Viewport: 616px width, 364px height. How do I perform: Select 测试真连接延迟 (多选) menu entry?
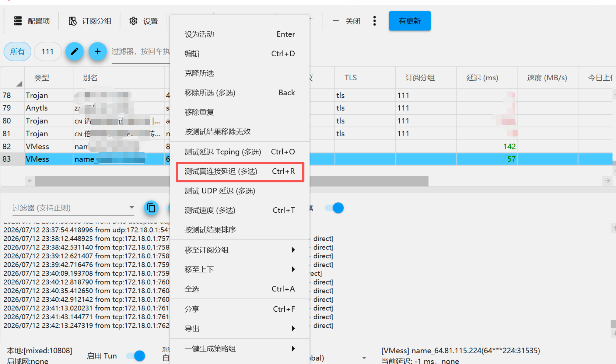coord(240,172)
